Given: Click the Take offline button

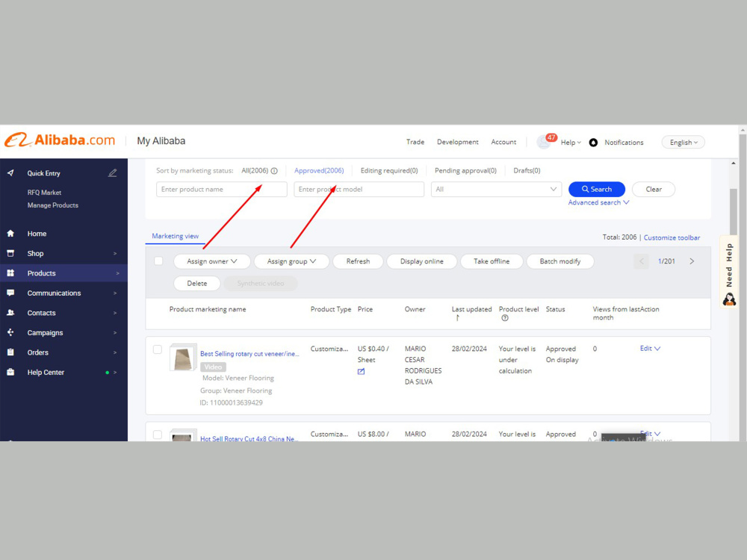Looking at the screenshot, I should (492, 261).
